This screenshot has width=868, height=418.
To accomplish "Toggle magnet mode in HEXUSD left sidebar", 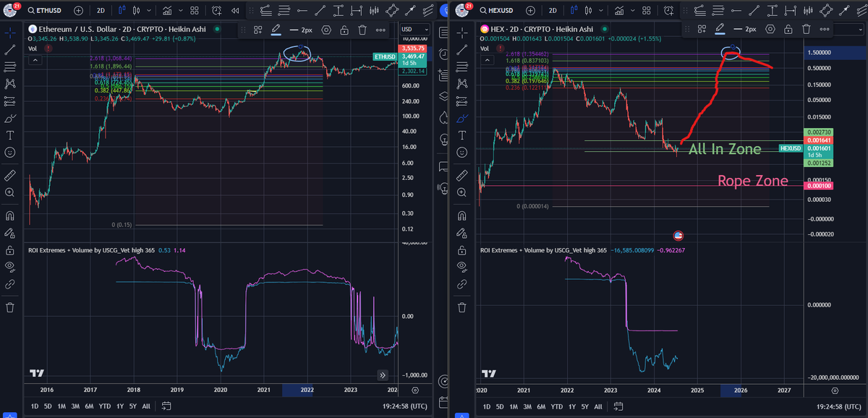I will pos(462,216).
